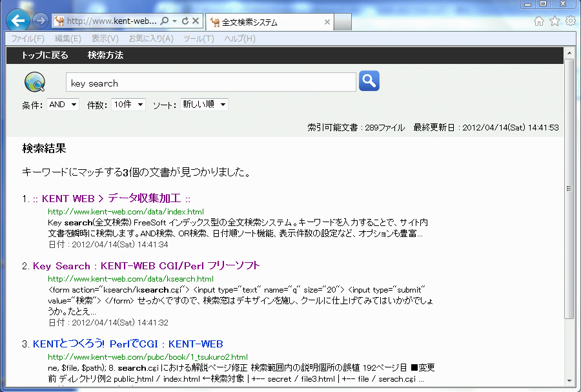Click 検索方法 navigation link
Image resolution: width=581 pixels, height=392 pixels.
click(105, 55)
